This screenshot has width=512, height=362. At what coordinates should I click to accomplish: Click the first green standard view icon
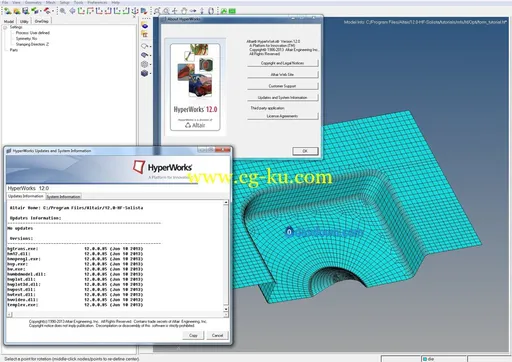[x=81, y=11]
